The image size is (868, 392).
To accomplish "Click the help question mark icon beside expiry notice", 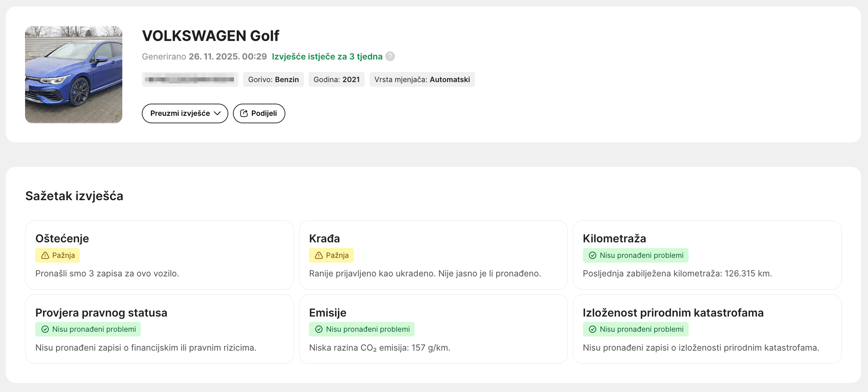I will 390,56.
